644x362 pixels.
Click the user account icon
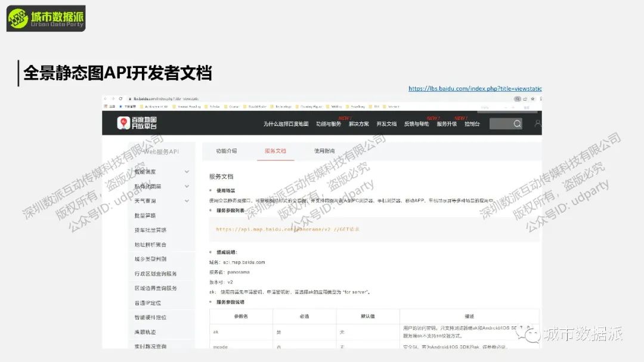pos(538,123)
